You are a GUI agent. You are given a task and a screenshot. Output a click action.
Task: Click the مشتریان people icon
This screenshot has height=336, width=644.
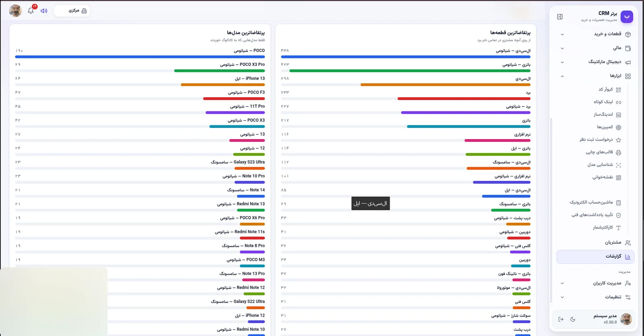pos(628,243)
